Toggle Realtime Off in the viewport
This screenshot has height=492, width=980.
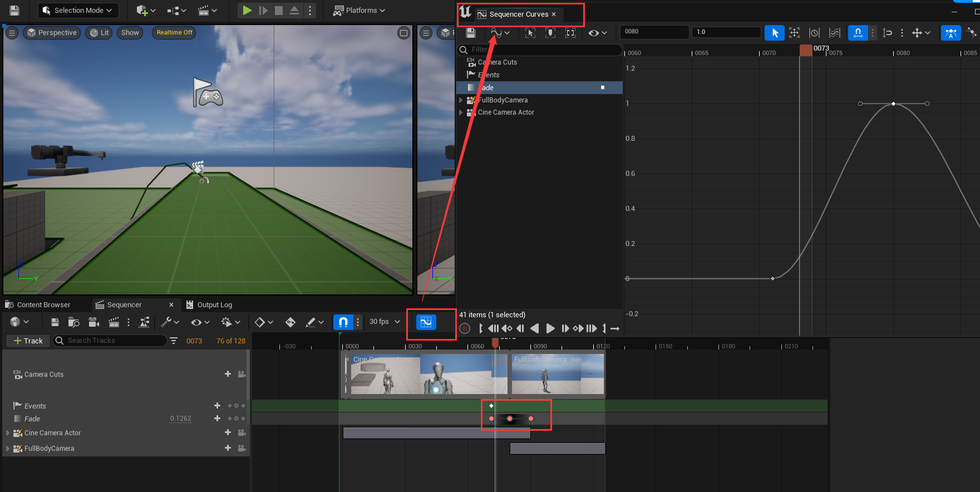coord(174,33)
